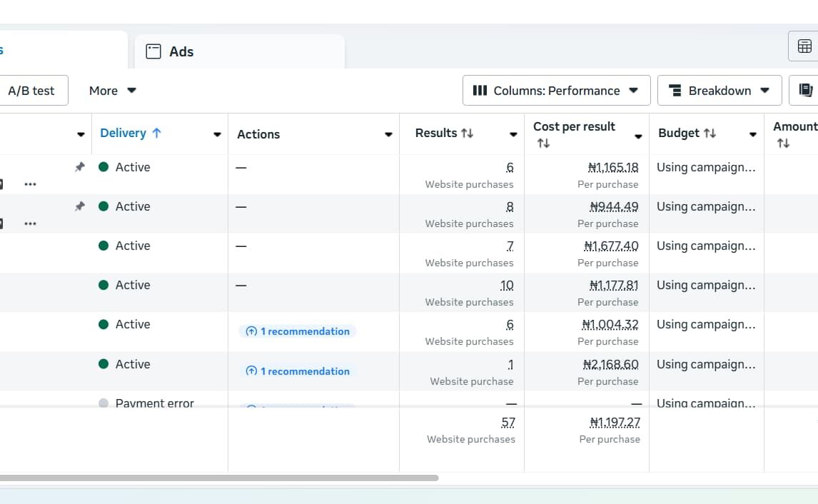Click the pin icon in the ₦1,165.18 row

(79, 167)
